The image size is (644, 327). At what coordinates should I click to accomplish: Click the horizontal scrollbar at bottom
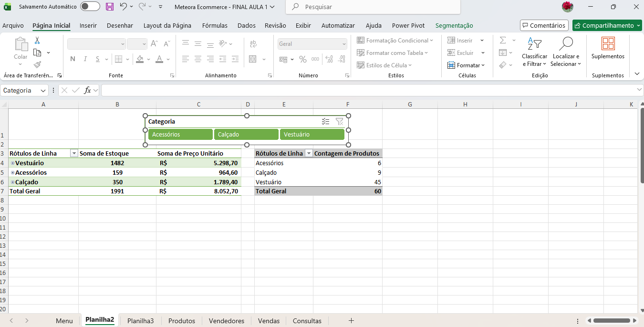(612, 321)
